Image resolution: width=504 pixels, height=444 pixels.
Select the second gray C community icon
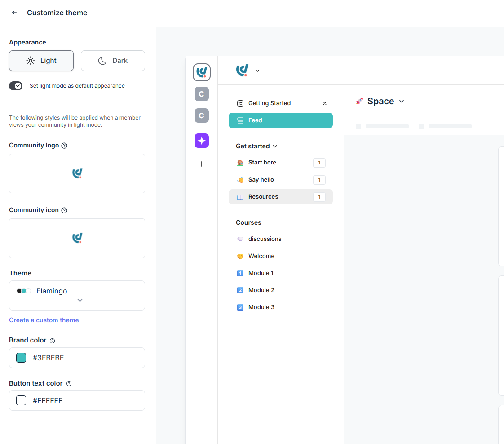coord(202,115)
